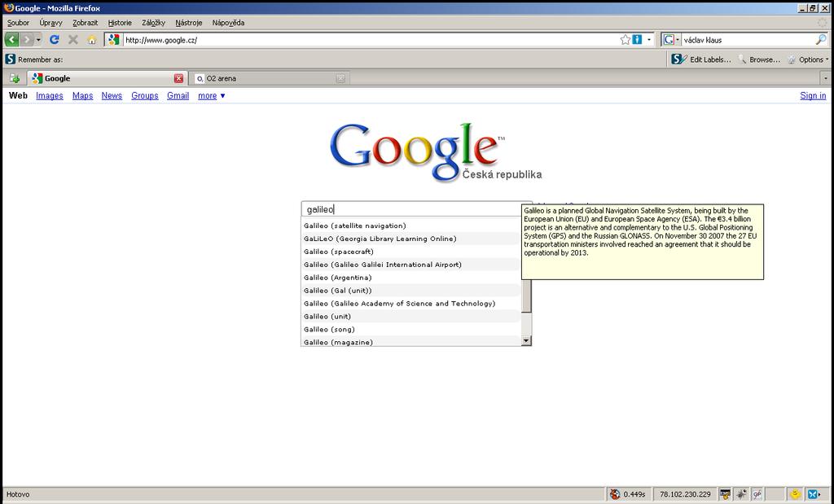Click the Browse toolbar button
The width and height of the screenshot is (834, 504).
759,59
